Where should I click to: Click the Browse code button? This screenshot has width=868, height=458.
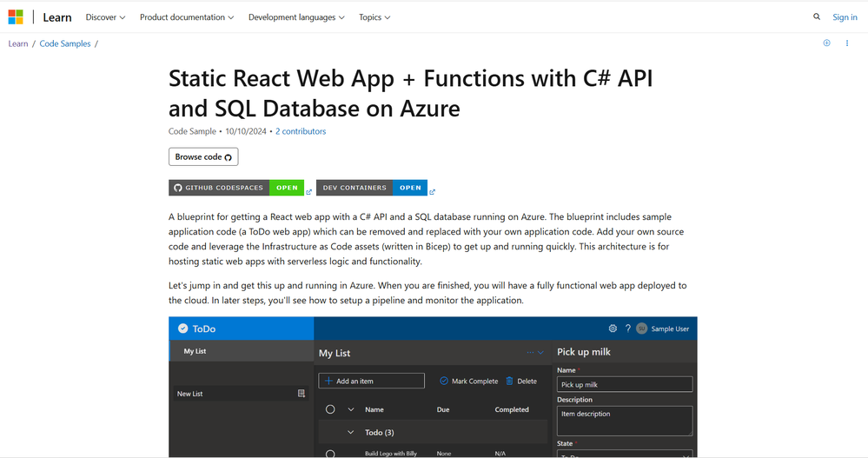click(203, 156)
